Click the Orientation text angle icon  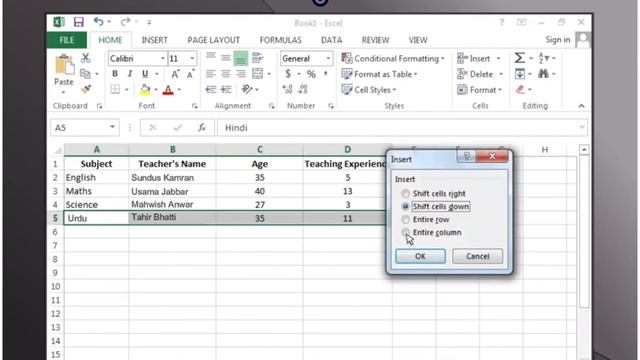pyautogui.click(x=247, y=89)
